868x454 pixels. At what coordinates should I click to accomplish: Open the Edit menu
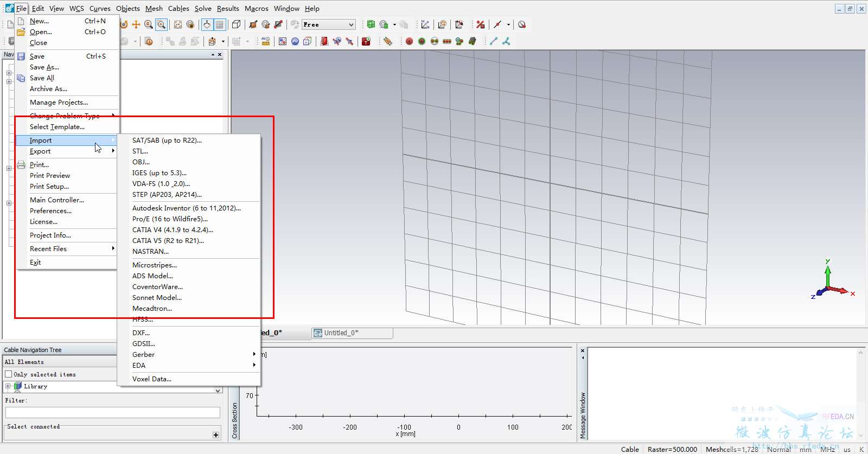[38, 8]
